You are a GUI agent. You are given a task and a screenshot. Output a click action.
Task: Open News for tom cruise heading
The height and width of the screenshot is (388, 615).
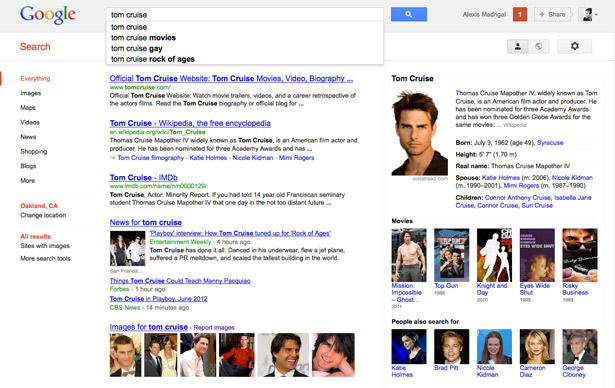pos(146,222)
